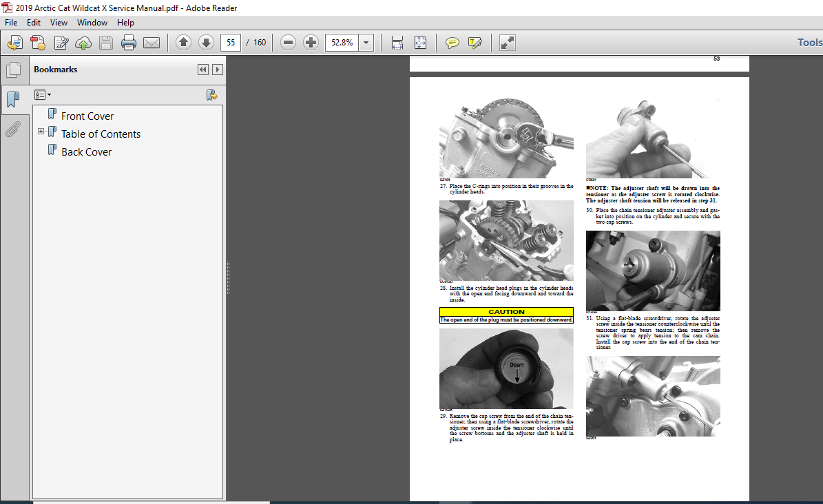Open the Help menu
The image size is (823, 504).
point(125,23)
